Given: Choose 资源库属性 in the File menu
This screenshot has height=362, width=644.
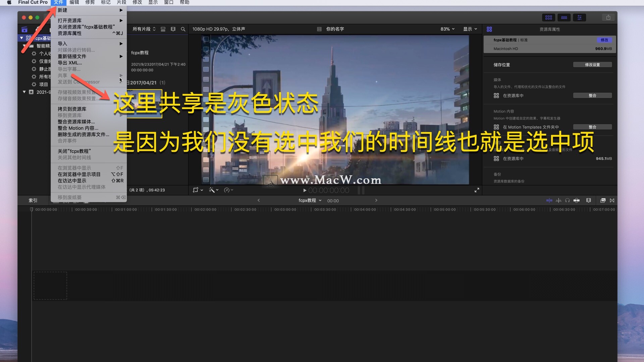Looking at the screenshot, I should 69,33.
